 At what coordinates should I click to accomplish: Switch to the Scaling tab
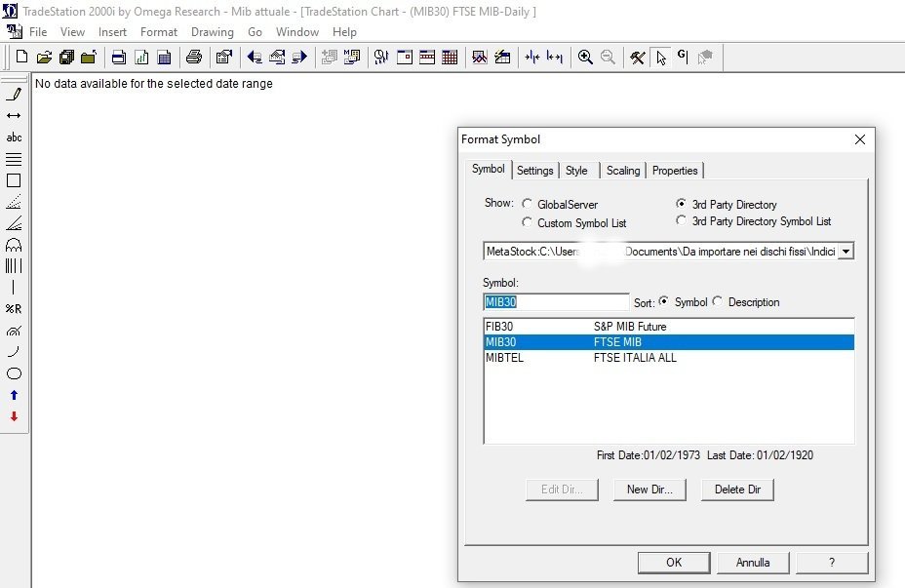(623, 171)
